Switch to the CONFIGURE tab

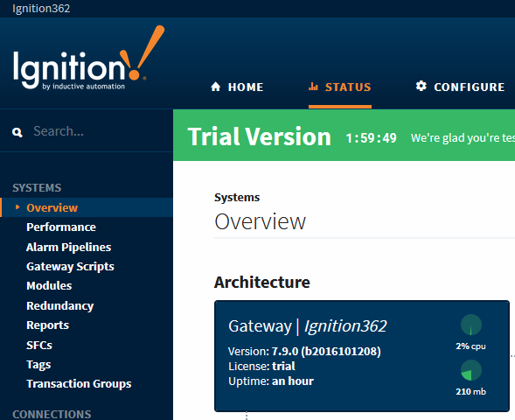[460, 87]
